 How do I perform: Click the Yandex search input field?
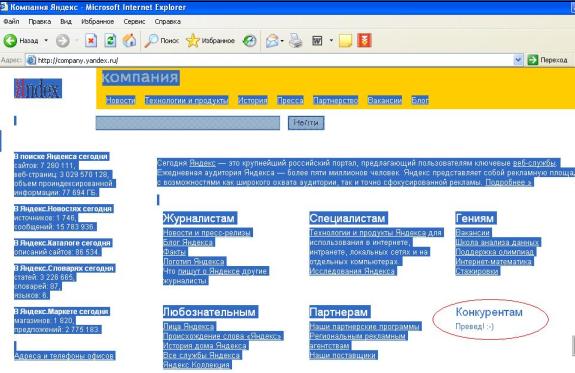[188, 123]
